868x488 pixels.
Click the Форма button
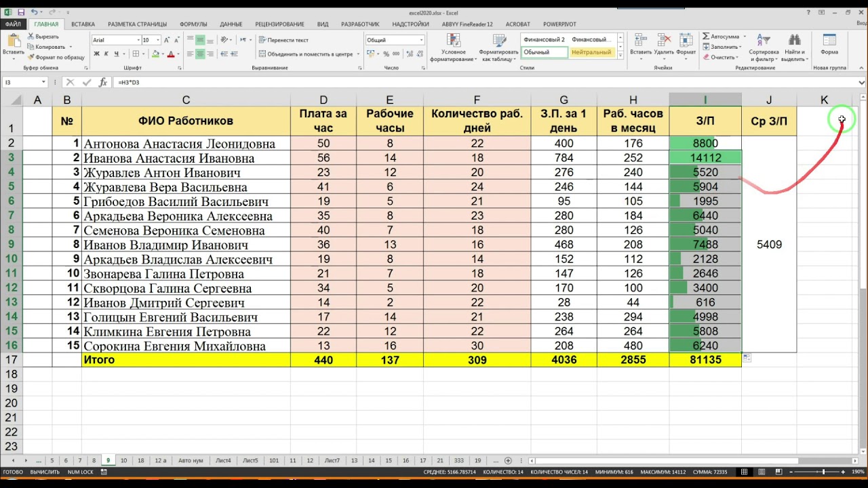(829, 45)
